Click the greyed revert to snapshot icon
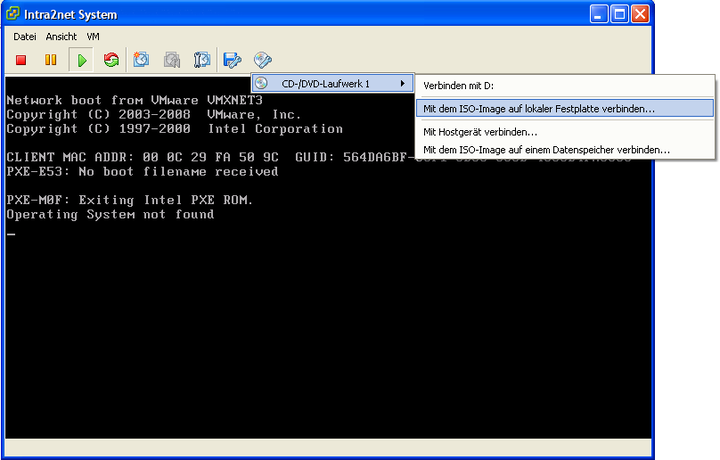This screenshot has width=720, height=460. coord(172,60)
